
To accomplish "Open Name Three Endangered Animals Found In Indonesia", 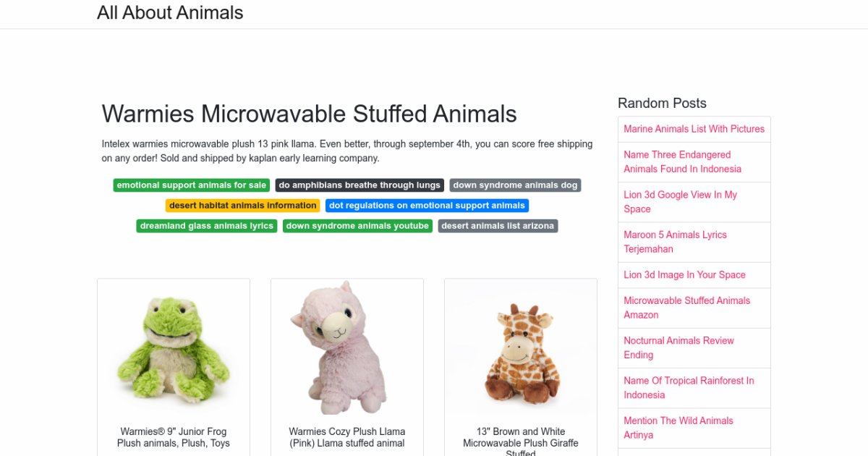I will point(682,161).
